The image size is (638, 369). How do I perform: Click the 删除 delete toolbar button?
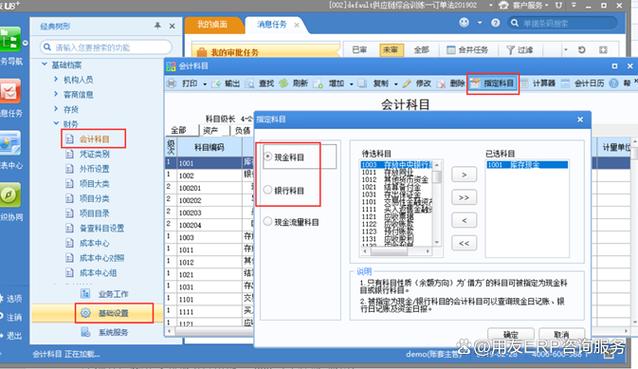click(451, 83)
